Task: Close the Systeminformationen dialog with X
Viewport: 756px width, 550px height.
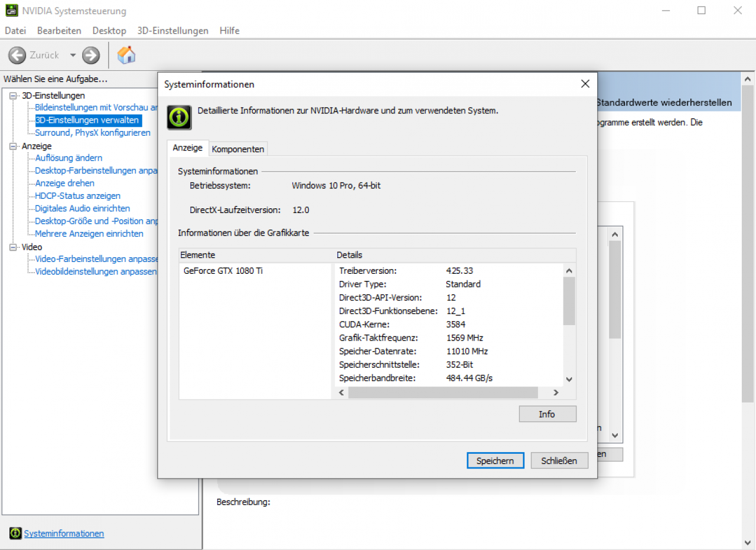Action: (585, 84)
